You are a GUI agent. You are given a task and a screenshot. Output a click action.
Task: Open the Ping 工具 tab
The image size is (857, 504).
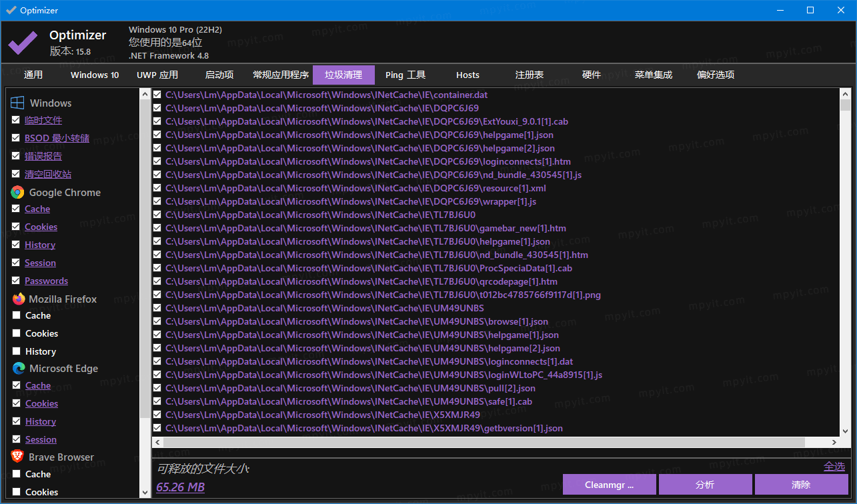[x=405, y=75]
